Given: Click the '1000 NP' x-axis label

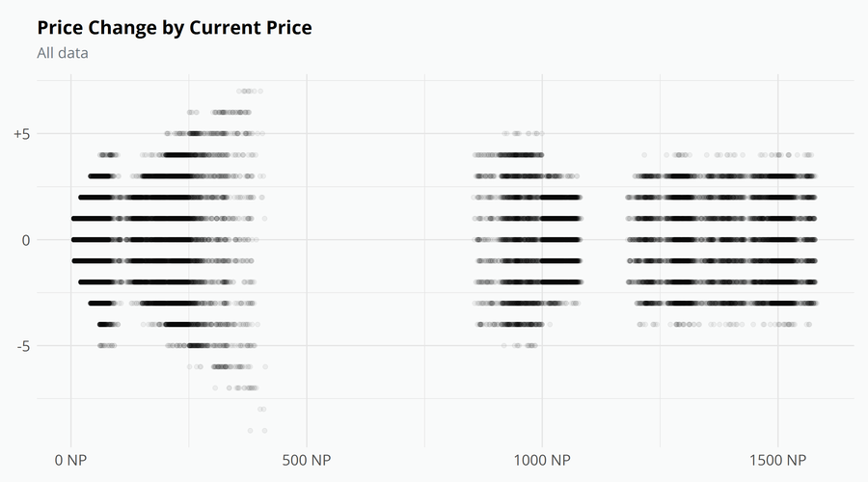Looking at the screenshot, I should (x=542, y=460).
